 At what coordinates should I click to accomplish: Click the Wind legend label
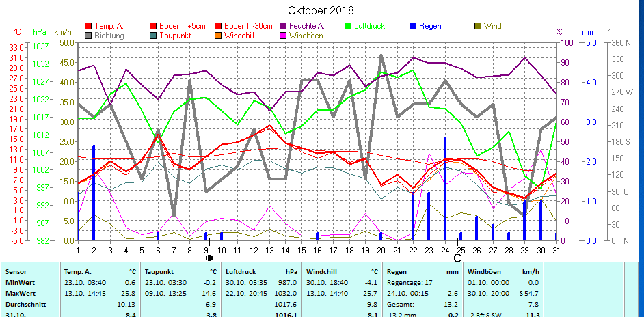[493, 26]
